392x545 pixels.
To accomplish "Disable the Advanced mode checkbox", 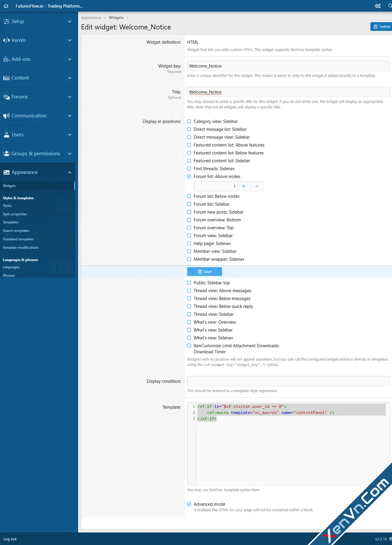I will pos(189,504).
